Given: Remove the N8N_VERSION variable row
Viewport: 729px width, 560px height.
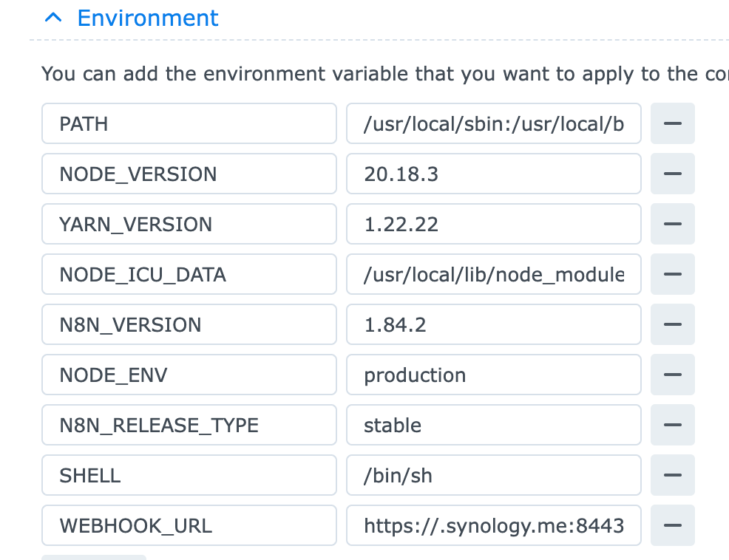Looking at the screenshot, I should (672, 324).
